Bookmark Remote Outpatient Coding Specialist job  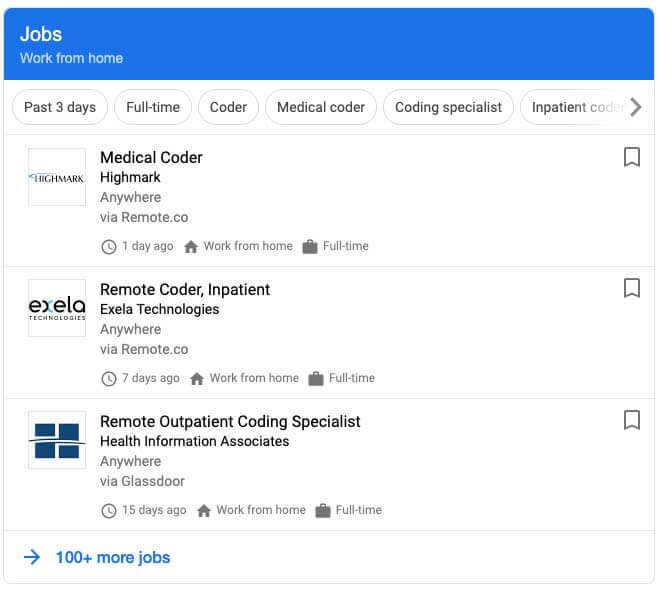pyautogui.click(x=631, y=421)
